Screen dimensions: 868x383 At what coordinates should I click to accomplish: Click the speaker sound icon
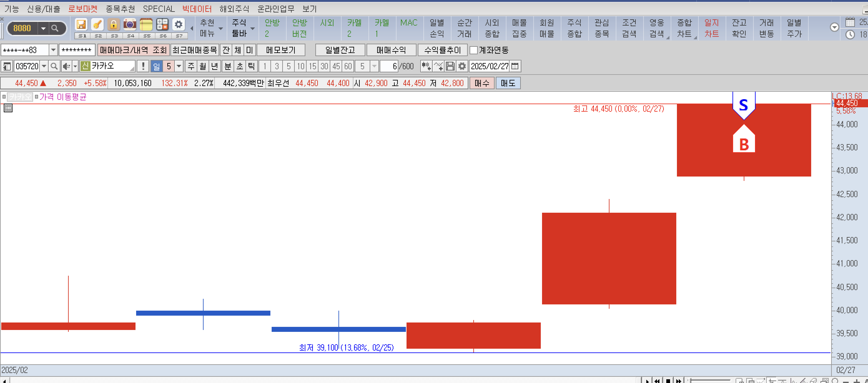[x=67, y=66]
